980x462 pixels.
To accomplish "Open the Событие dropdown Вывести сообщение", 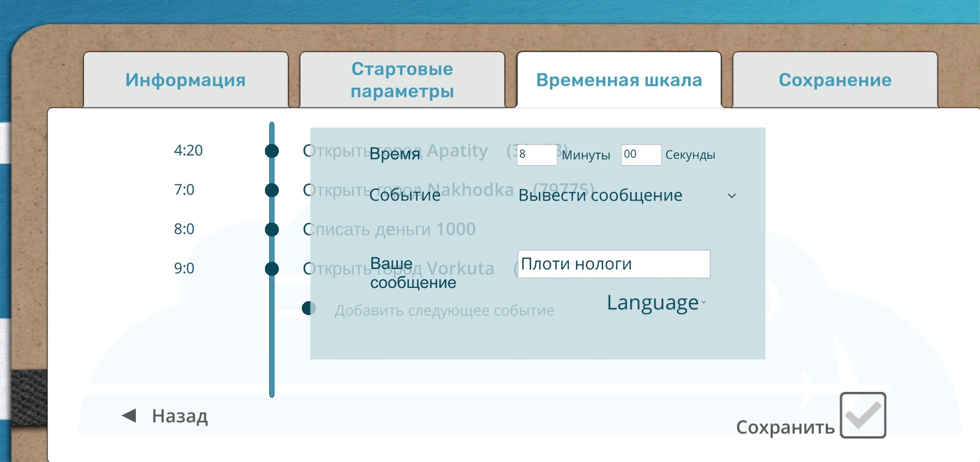I will pos(627,196).
